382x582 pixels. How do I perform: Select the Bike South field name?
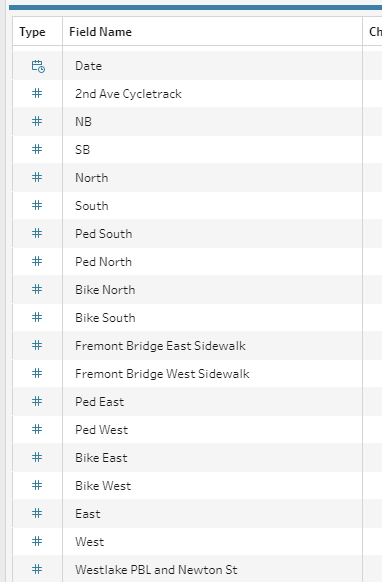point(105,318)
